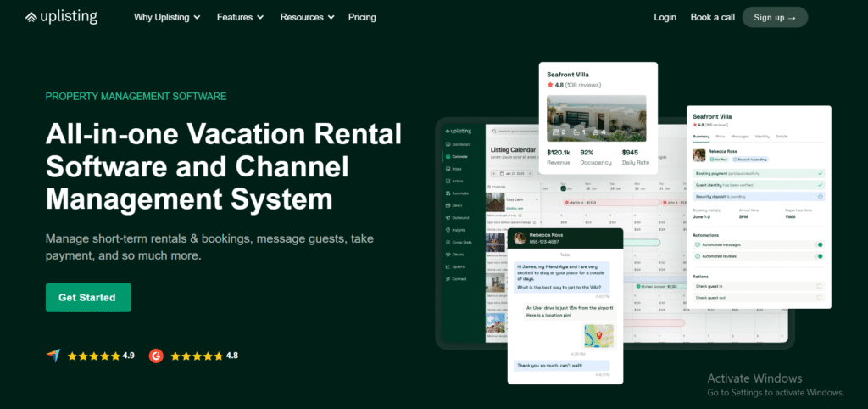Image resolution: width=868 pixels, height=409 pixels.
Task: Click Rebecca Ross avatar in chat header
Action: tap(519, 238)
